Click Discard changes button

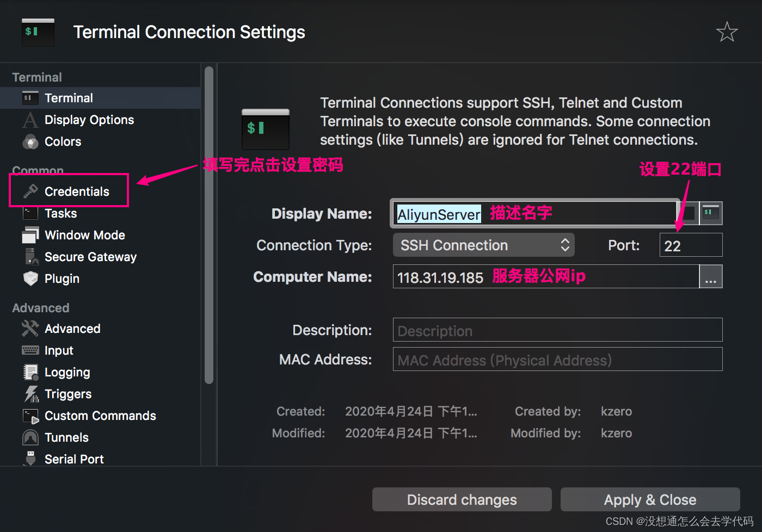pyautogui.click(x=462, y=499)
